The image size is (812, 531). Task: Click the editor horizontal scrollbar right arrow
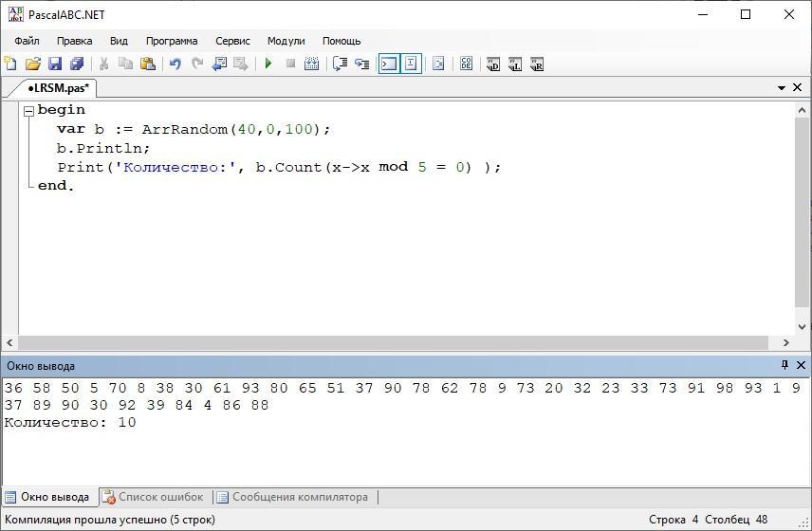tap(785, 342)
